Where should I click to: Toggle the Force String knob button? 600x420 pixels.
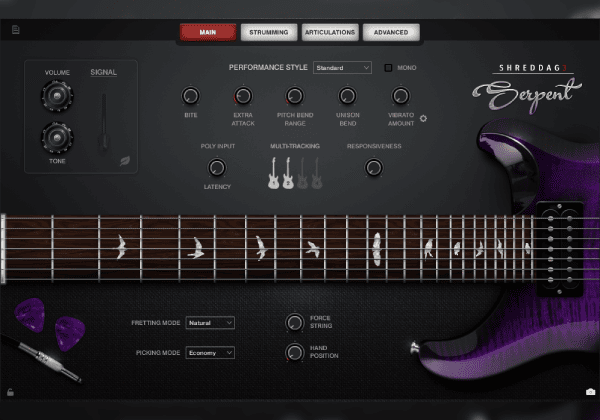tap(294, 322)
